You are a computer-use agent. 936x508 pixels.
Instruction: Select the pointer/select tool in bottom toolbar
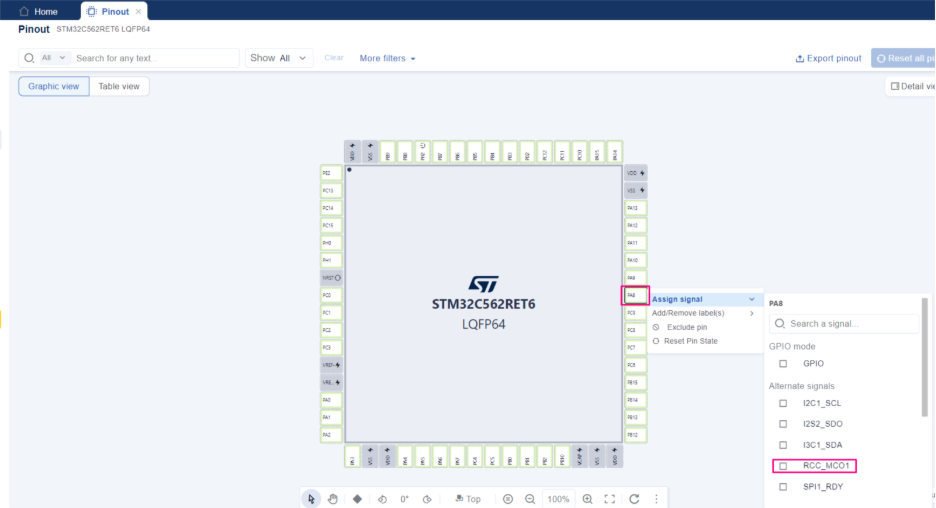311,499
